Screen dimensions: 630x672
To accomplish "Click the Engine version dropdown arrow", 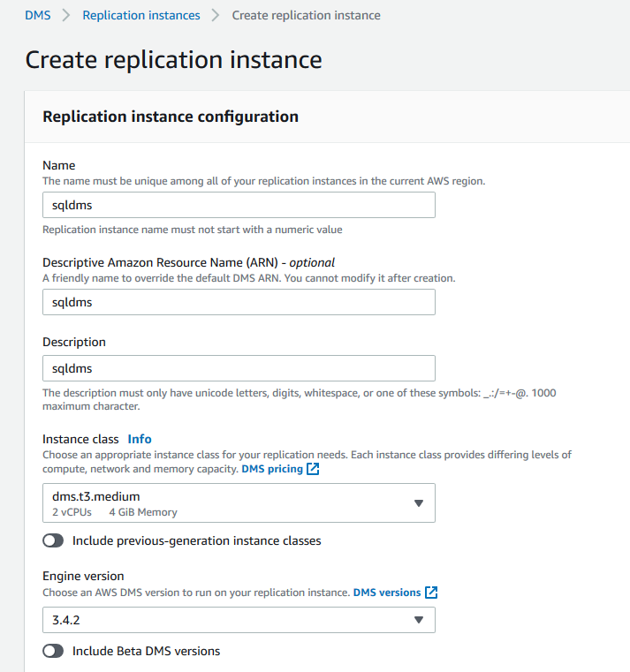I will (419, 620).
